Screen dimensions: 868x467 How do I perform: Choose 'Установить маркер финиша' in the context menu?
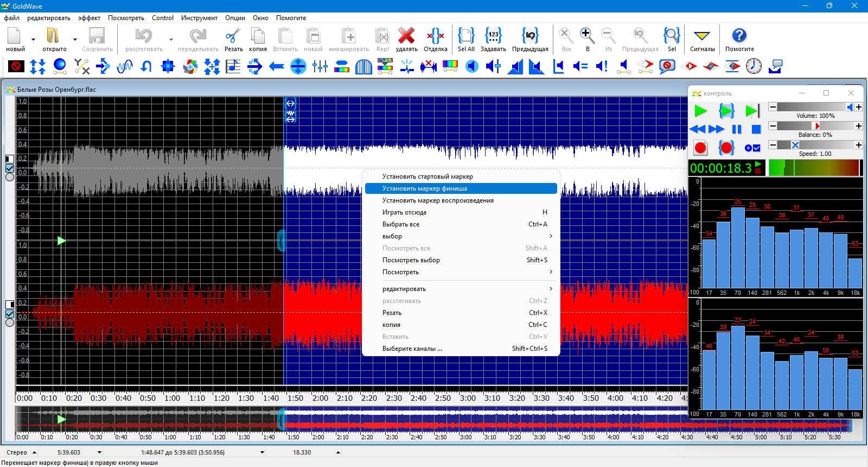(461, 188)
